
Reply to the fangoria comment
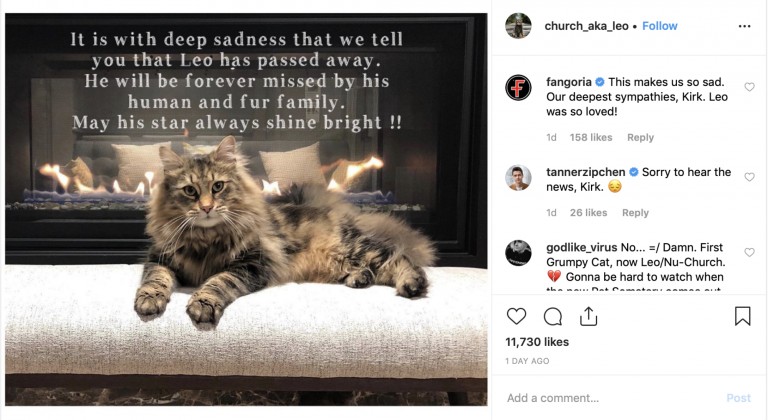tap(641, 138)
